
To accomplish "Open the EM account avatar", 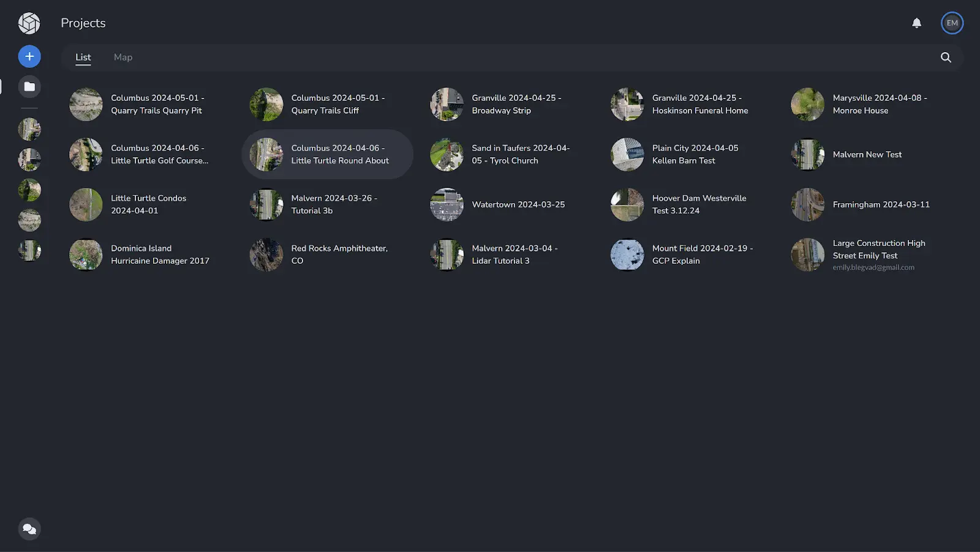I will [951, 23].
